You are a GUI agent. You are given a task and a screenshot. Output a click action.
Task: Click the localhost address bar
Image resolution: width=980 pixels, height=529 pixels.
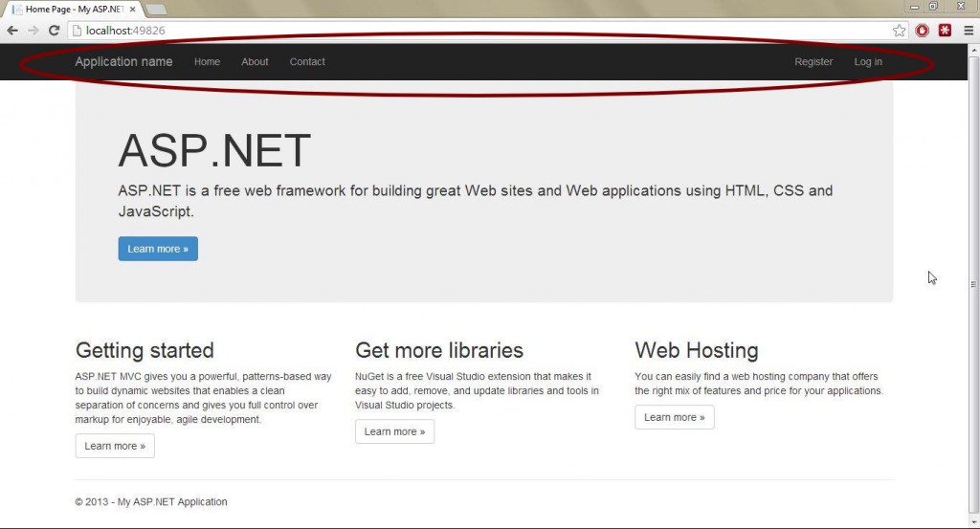click(479, 31)
